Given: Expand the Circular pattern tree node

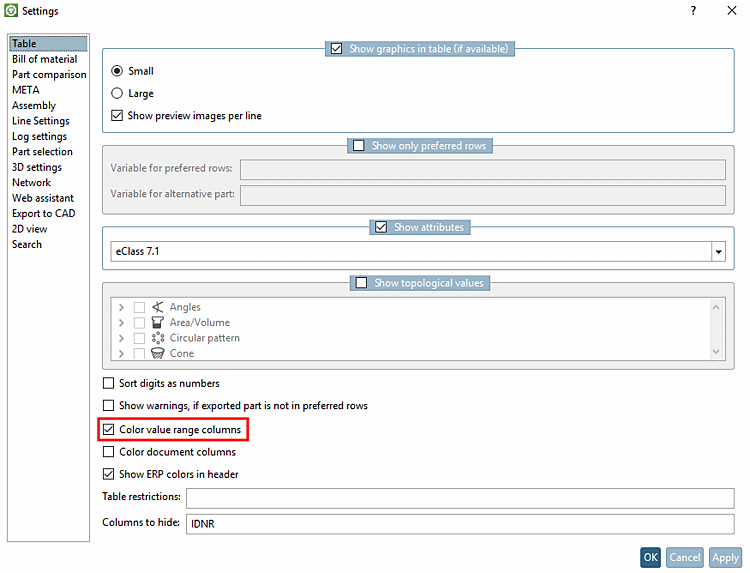Looking at the screenshot, I should (121, 338).
